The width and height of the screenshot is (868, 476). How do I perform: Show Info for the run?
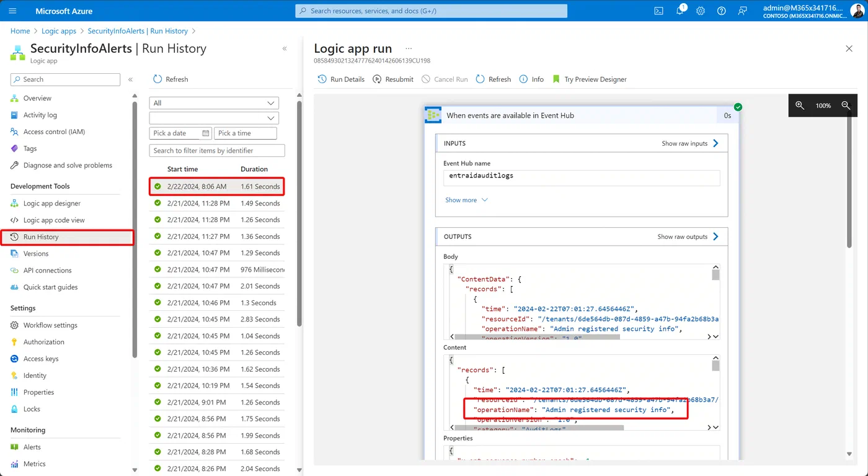pyautogui.click(x=531, y=79)
